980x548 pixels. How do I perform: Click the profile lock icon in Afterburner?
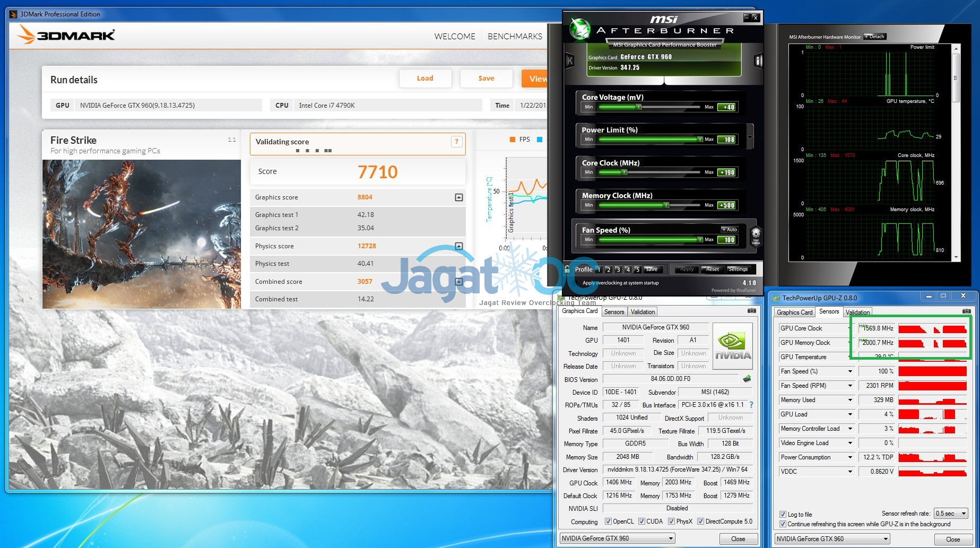(x=567, y=269)
